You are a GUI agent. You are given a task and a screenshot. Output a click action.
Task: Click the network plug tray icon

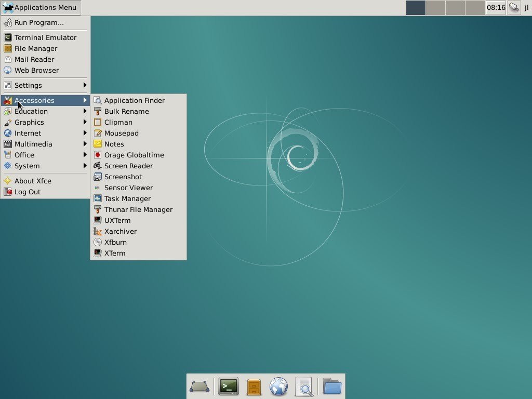(x=514, y=7)
